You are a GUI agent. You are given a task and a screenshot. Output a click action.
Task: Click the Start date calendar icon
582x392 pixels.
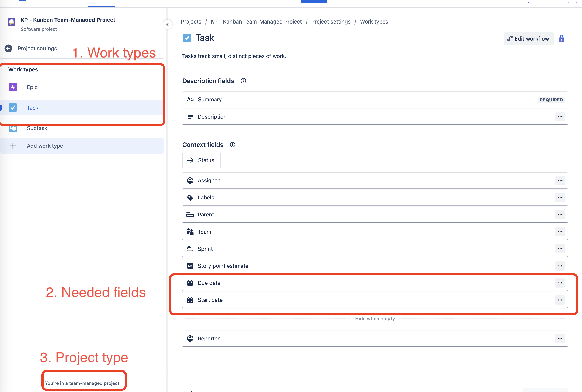(x=190, y=300)
